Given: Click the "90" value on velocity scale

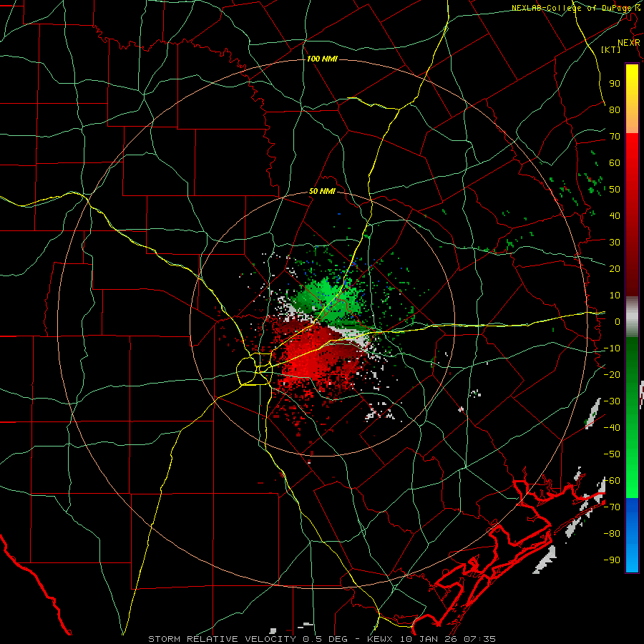Looking at the screenshot, I should (x=615, y=84).
